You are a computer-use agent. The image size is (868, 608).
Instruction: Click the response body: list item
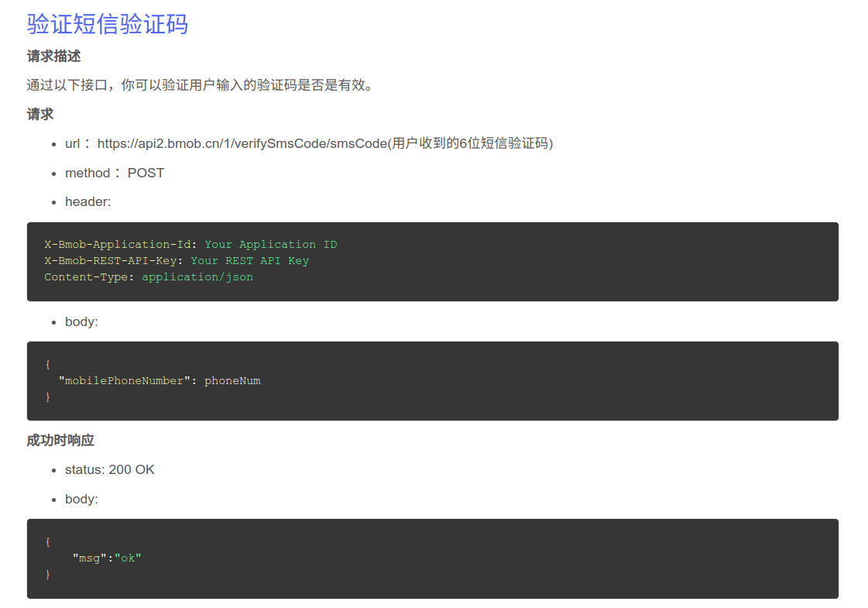pos(81,499)
